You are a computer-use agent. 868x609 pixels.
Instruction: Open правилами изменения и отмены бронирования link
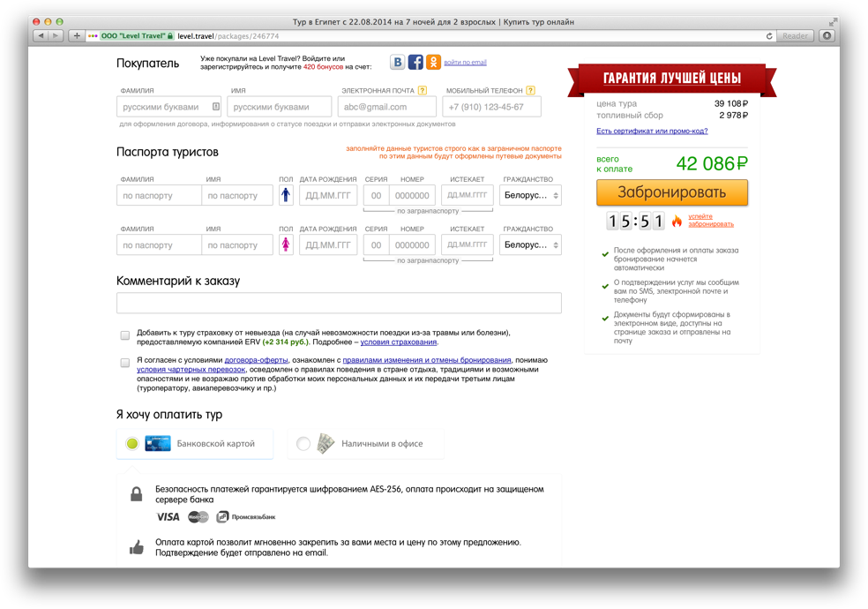[x=427, y=360]
